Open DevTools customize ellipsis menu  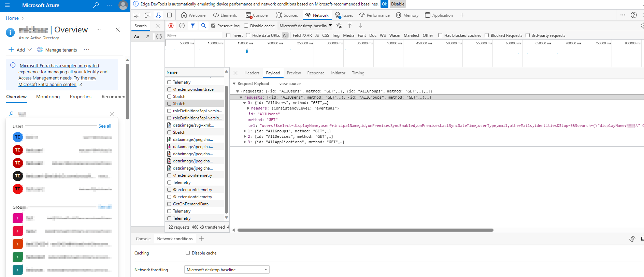[623, 15]
